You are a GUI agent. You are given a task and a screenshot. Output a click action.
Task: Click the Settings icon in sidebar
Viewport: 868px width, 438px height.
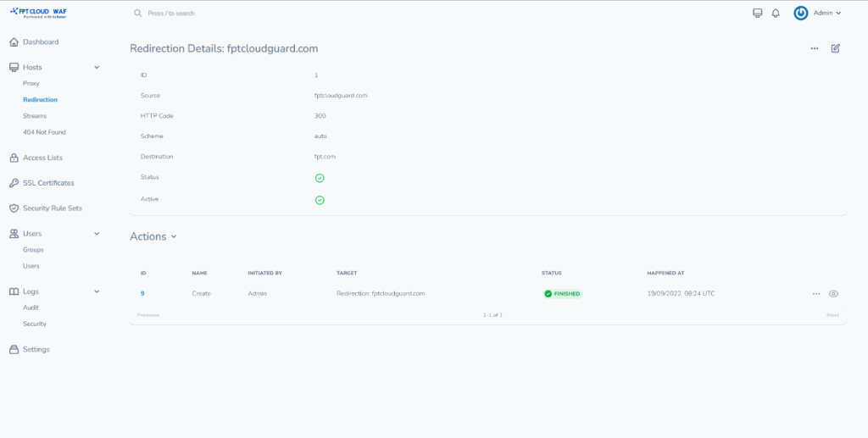pos(14,350)
